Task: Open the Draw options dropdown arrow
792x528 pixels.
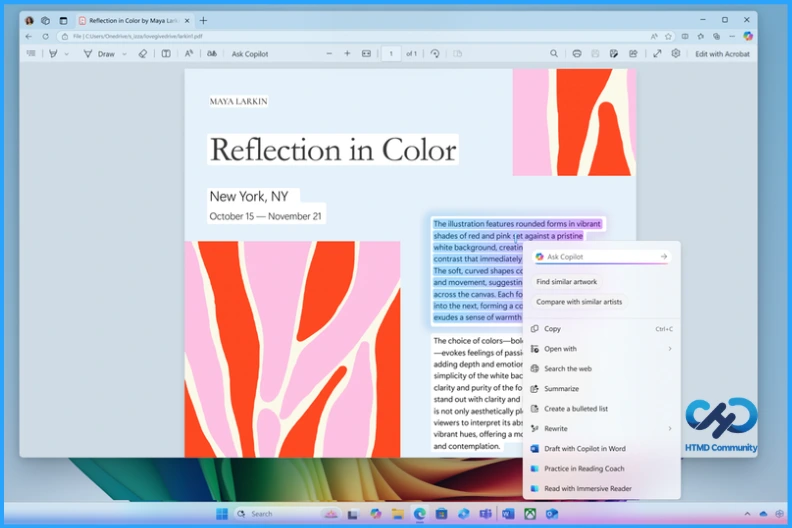Action: (124, 54)
